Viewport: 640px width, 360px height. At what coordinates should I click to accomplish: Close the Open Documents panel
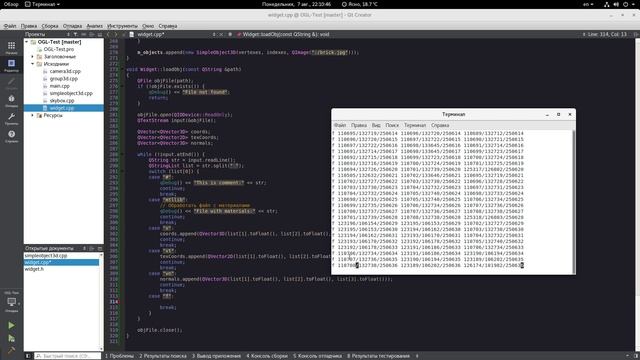pyautogui.click(x=100, y=248)
